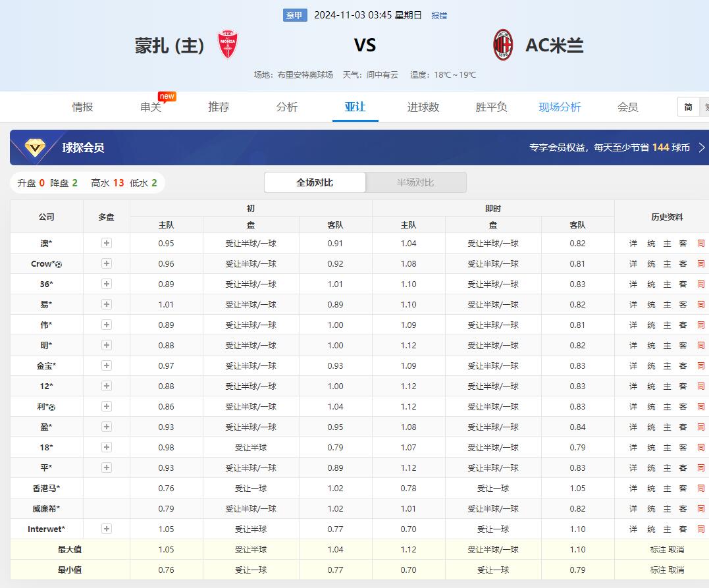Screen dimensions: 709x588
Task: Click the 报错 report error link
Action: pos(438,15)
